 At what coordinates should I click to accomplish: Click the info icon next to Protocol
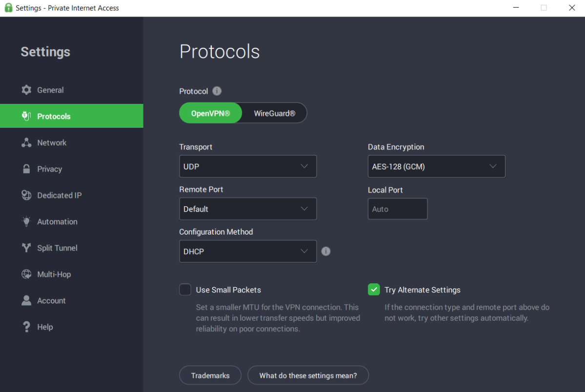[x=217, y=91]
